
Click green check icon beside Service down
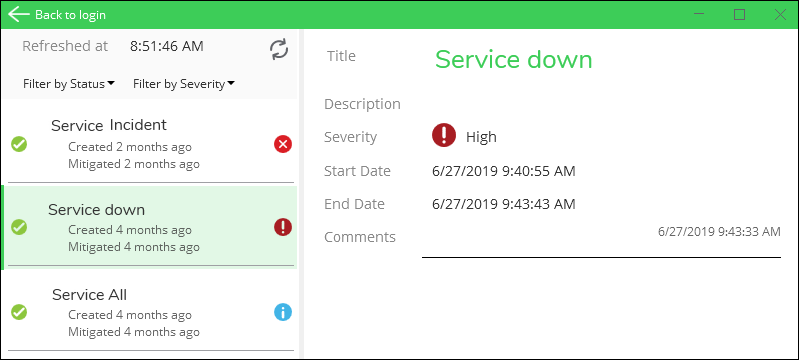[x=19, y=227]
